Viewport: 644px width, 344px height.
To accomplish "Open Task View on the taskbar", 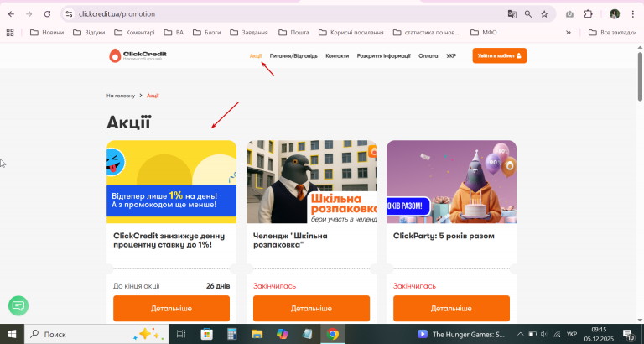I will point(181,334).
